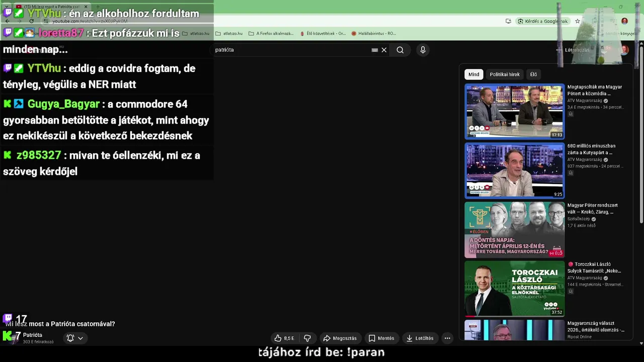644x362 pixels.
Task: Click the YouTube search magnifier button
Action: pyautogui.click(x=400, y=50)
